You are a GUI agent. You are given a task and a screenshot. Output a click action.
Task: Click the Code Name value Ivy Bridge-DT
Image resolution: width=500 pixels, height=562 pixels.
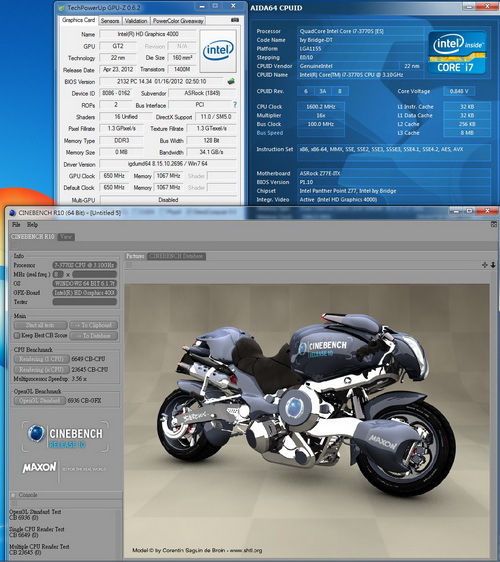point(361,40)
